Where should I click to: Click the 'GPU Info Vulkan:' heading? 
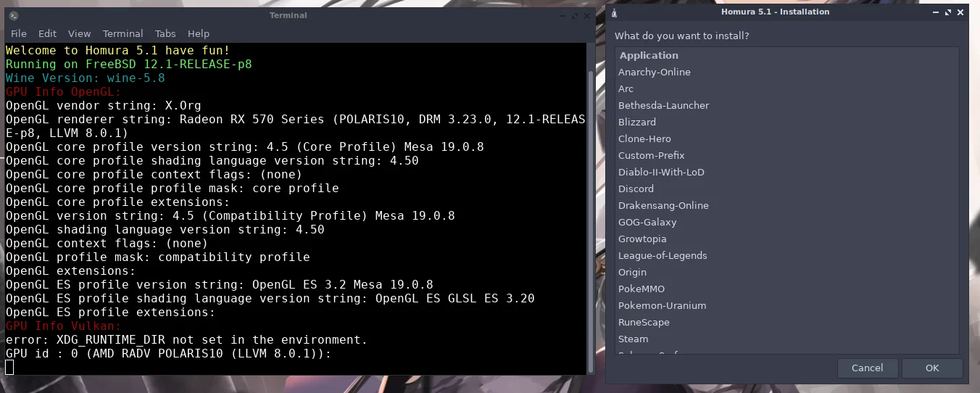[x=64, y=326]
